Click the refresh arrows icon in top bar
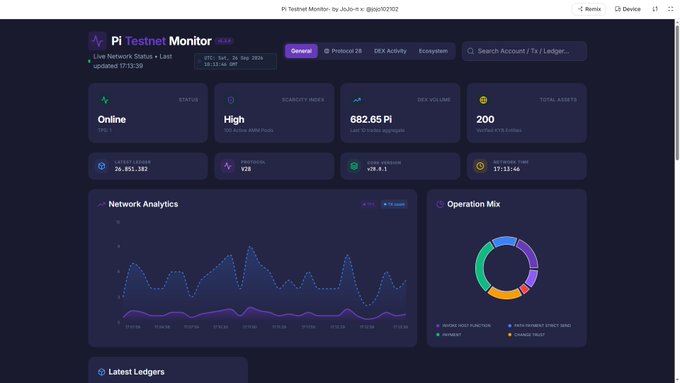Viewport: 680px width, 383px height. pos(655,9)
